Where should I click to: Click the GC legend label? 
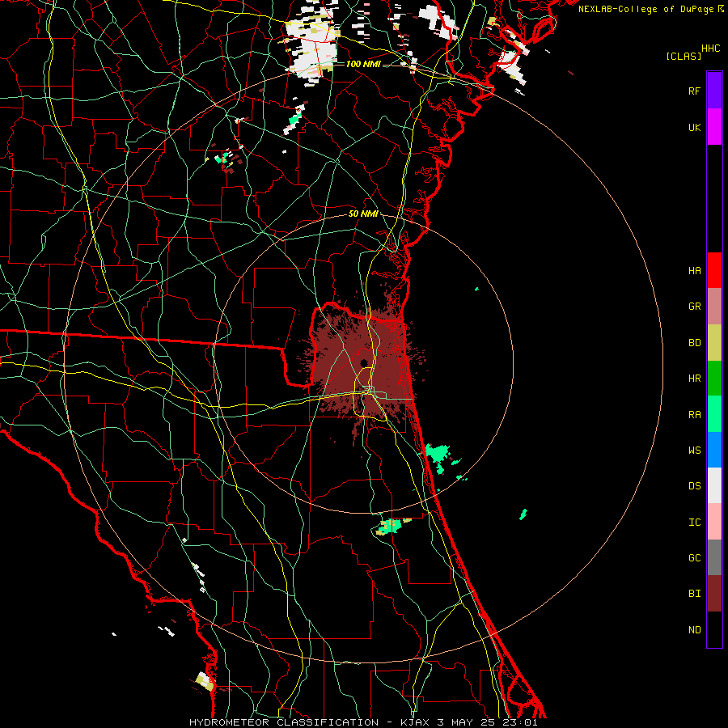point(694,557)
